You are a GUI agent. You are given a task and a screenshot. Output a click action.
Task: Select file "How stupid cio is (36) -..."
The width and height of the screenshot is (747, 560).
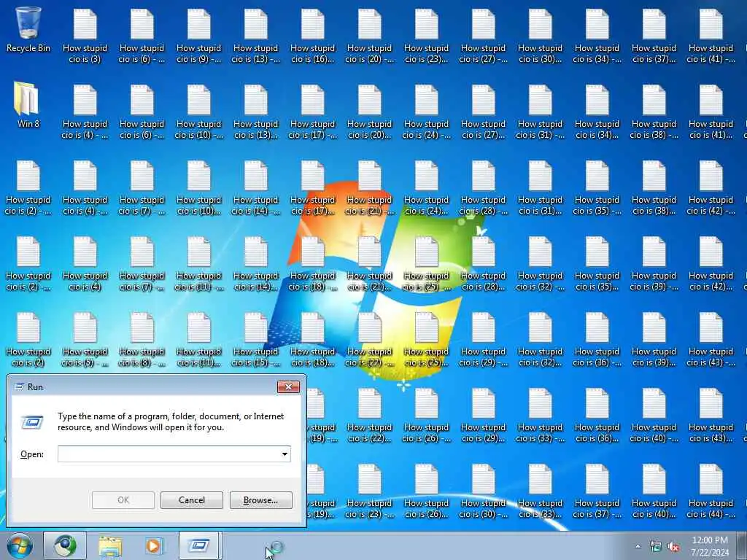[x=597, y=340]
